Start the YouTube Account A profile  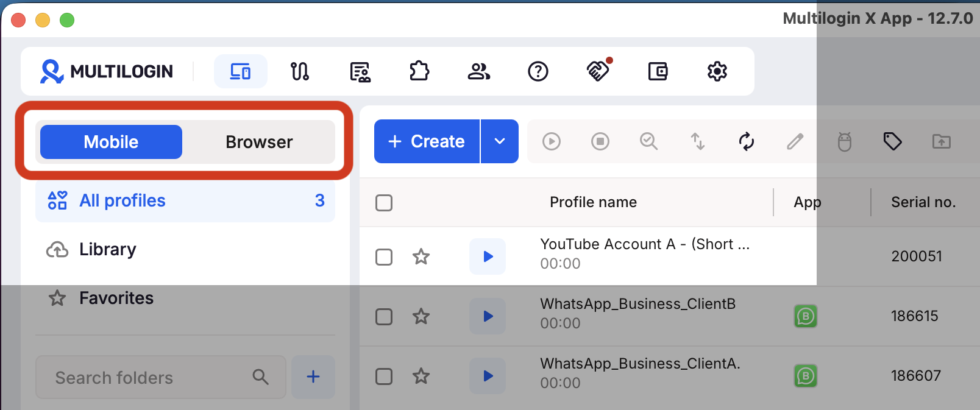pyautogui.click(x=488, y=256)
